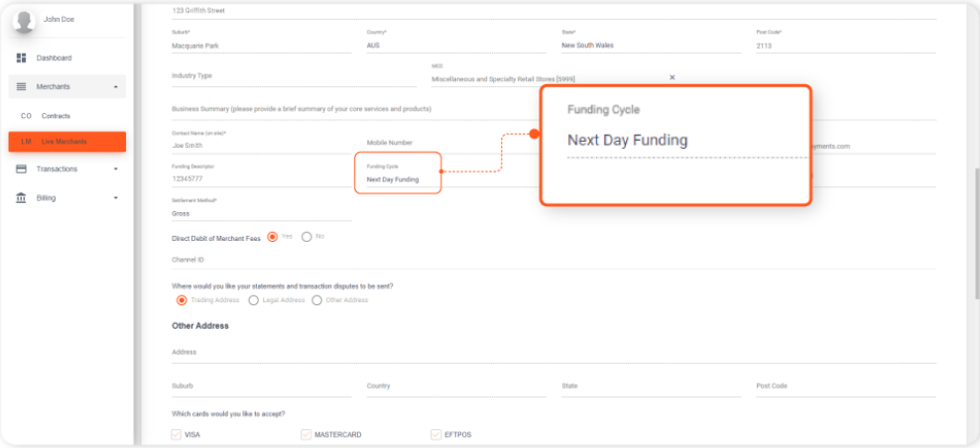The width and height of the screenshot is (980, 448).
Task: Open the Billing menu label
Action: pyautogui.click(x=46, y=198)
